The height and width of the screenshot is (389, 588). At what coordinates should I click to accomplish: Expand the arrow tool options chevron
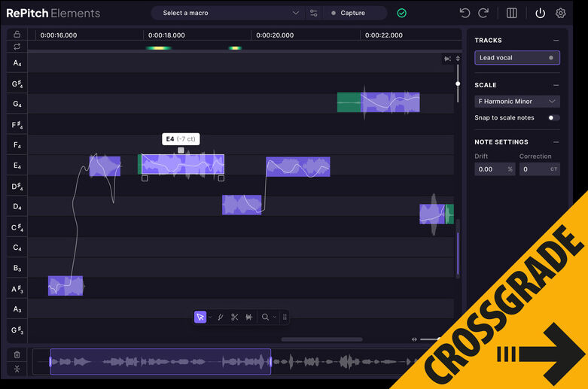(210, 317)
